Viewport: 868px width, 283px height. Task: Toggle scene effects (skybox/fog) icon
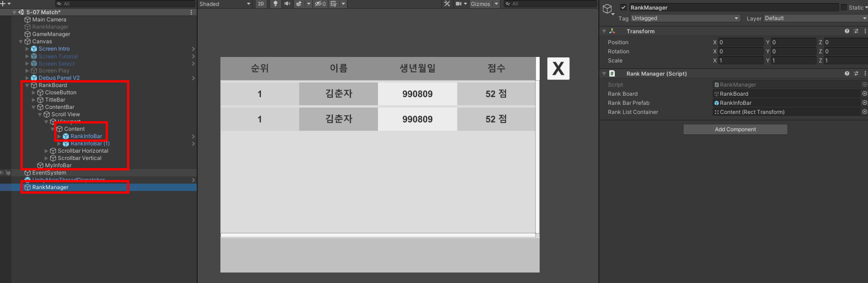click(x=299, y=4)
